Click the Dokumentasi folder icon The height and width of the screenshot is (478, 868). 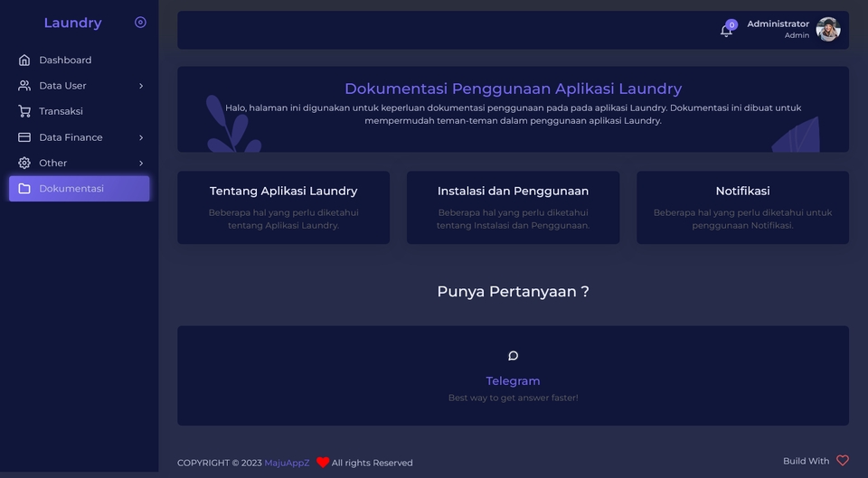24,189
